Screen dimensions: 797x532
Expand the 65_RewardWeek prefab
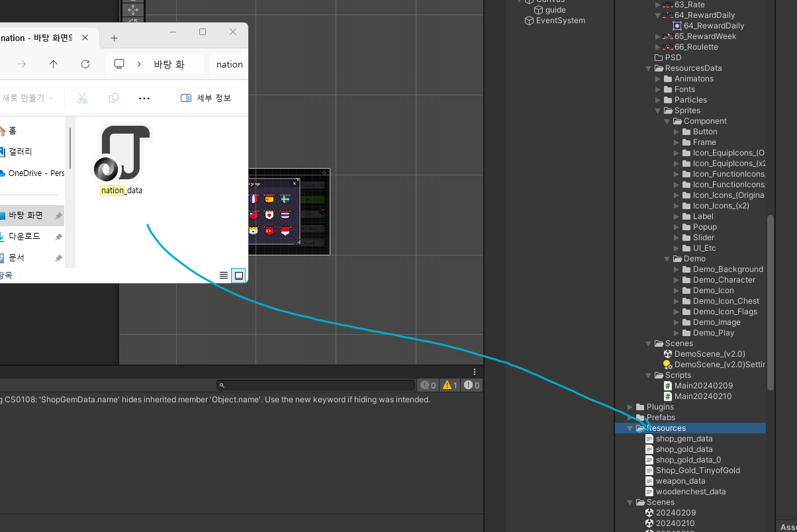click(657, 36)
